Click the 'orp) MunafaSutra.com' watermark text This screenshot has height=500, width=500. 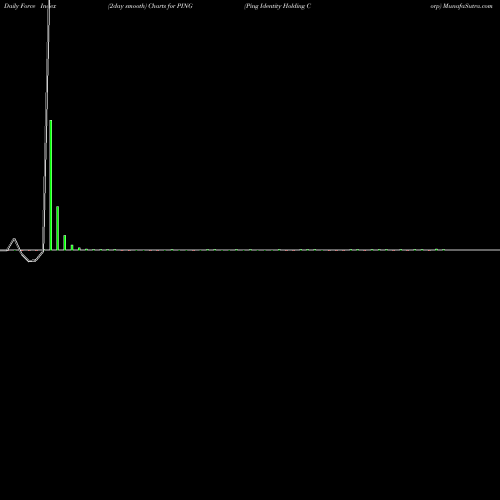coord(461,6)
